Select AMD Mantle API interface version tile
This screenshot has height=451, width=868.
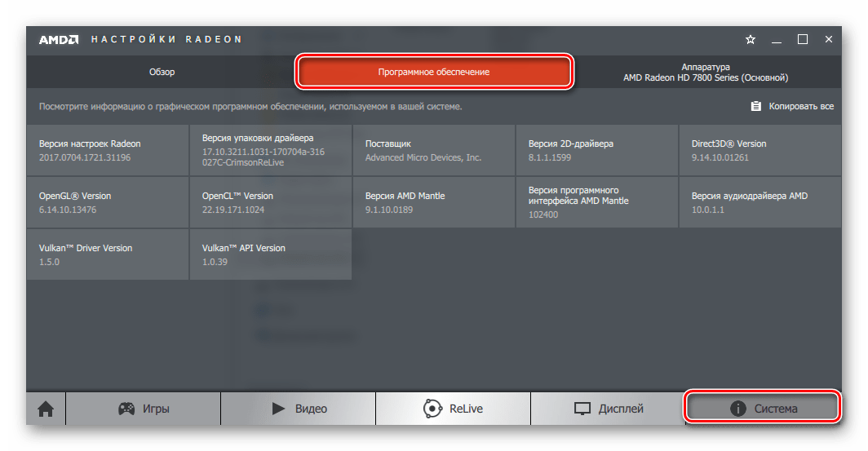[x=597, y=202]
